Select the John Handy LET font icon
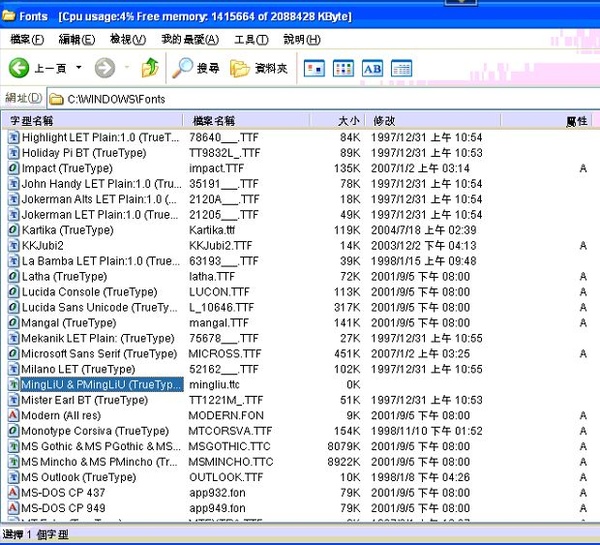This screenshot has width=600, height=545. point(13,184)
